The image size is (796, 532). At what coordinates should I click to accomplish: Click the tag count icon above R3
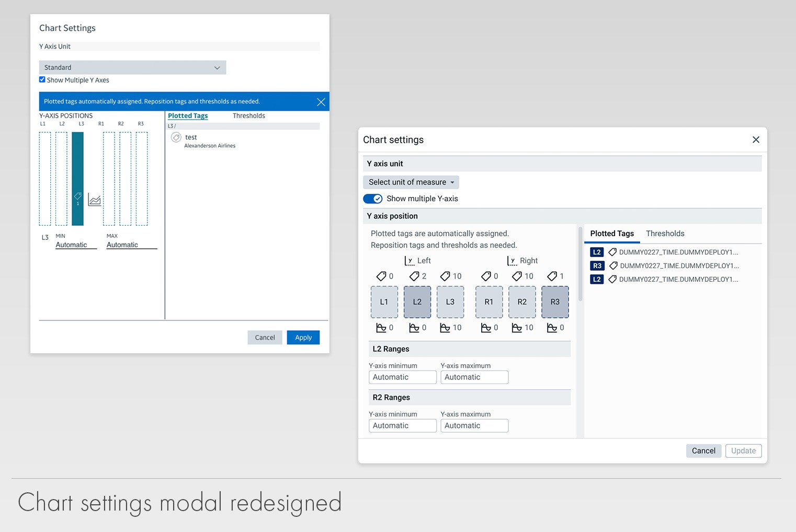pos(552,276)
